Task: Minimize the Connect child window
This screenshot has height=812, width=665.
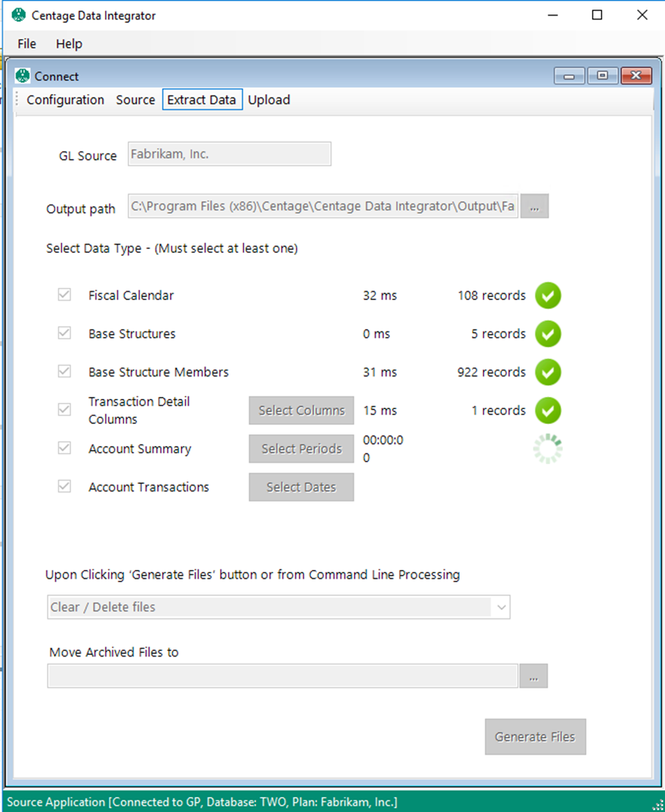Action: click(x=570, y=76)
